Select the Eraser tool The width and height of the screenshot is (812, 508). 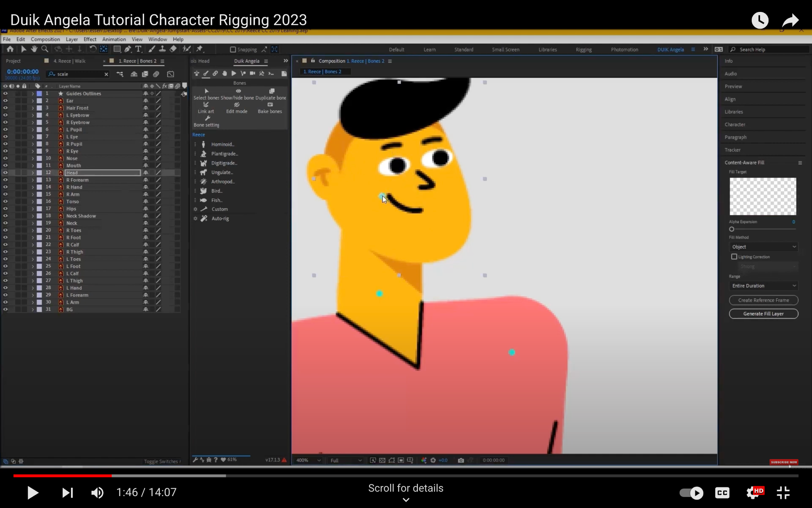[x=173, y=49]
